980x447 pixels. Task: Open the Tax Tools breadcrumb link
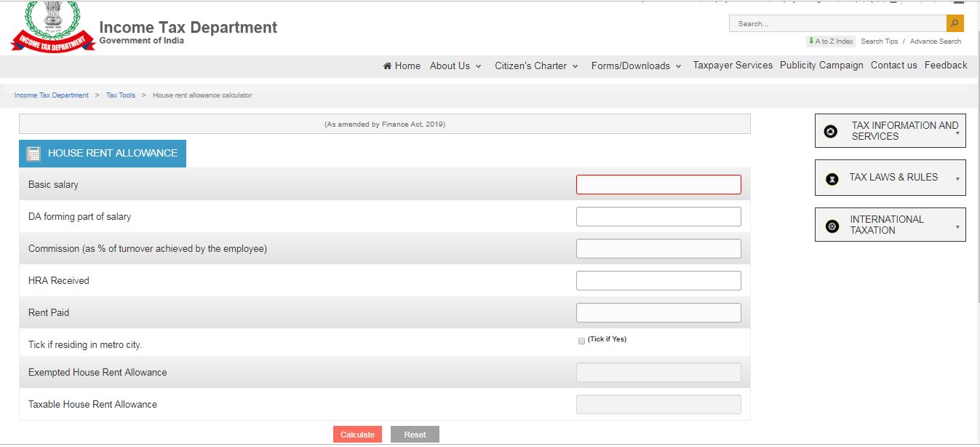[x=121, y=95]
